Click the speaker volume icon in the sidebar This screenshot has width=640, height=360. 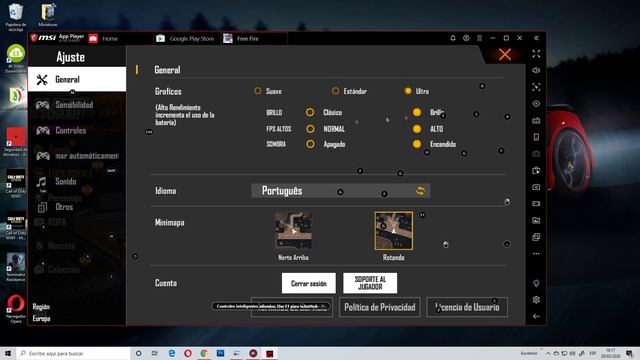pyautogui.click(x=536, y=70)
